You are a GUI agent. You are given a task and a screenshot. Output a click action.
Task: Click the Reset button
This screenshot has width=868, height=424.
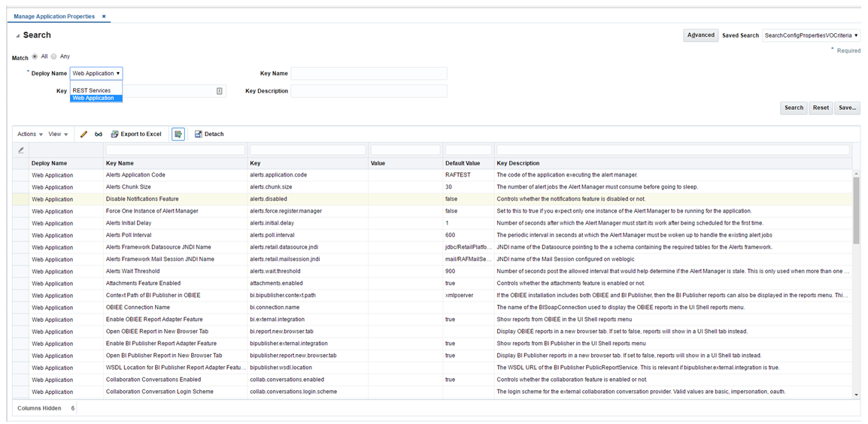click(x=821, y=108)
